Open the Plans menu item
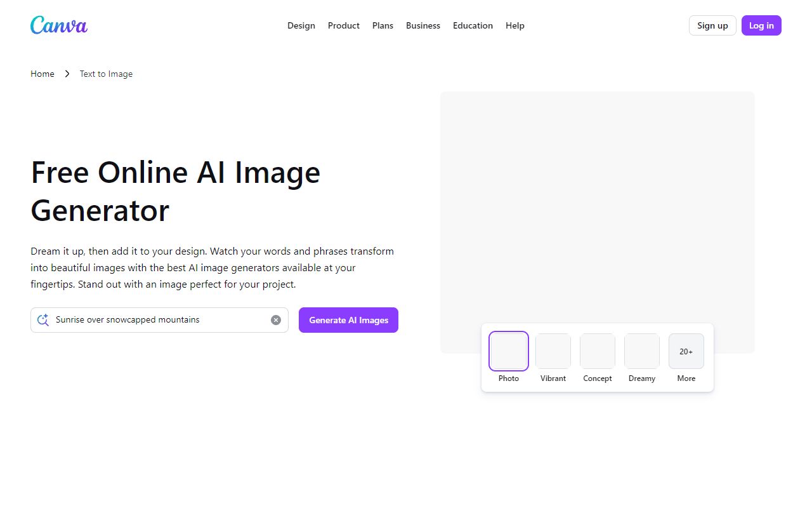812x508 pixels. coord(383,25)
